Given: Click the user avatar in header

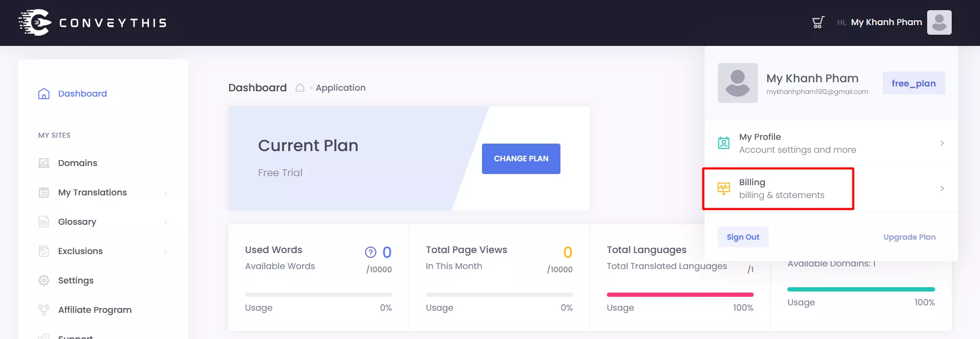Looking at the screenshot, I should point(939,22).
